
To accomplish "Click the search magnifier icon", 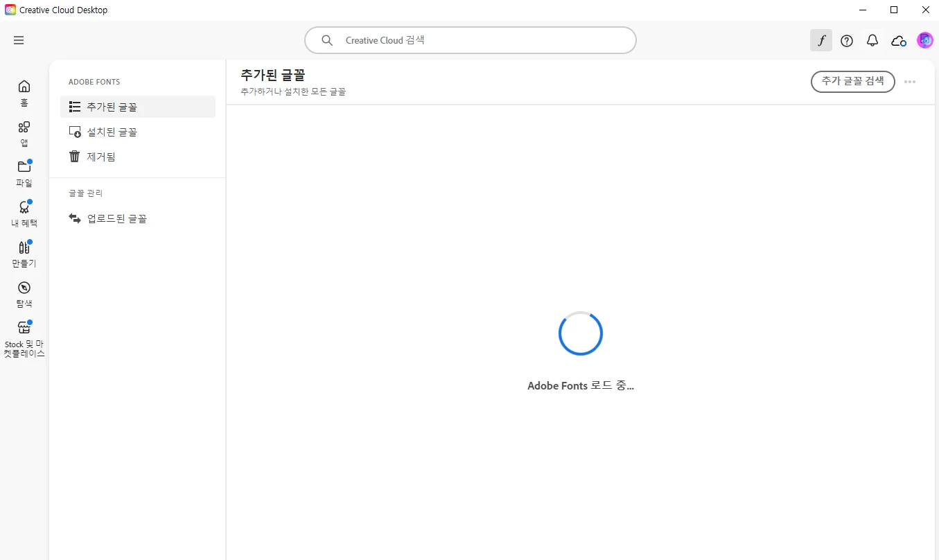I will click(x=327, y=40).
